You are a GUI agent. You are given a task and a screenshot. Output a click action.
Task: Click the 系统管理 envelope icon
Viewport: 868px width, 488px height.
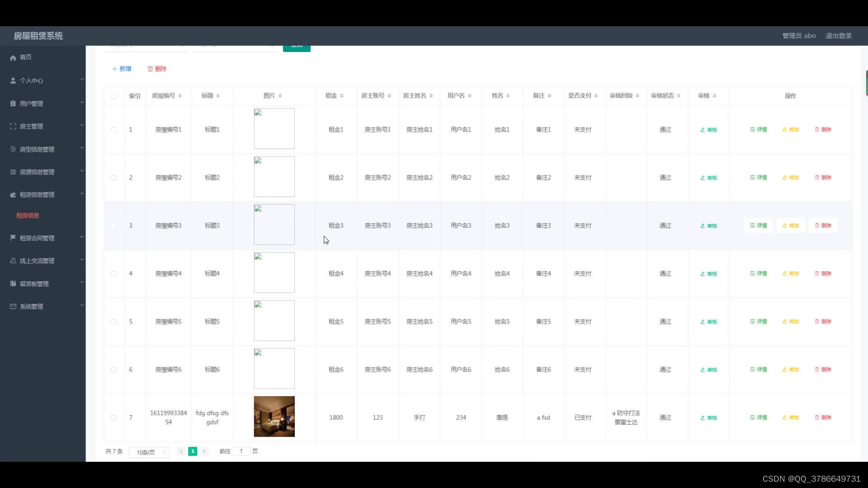tap(13, 306)
